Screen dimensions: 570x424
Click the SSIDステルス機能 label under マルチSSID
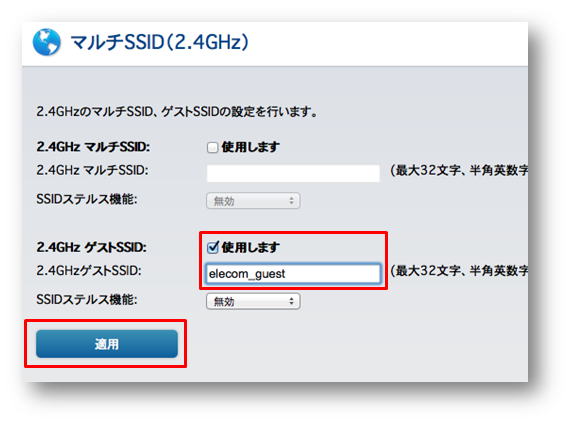87,199
